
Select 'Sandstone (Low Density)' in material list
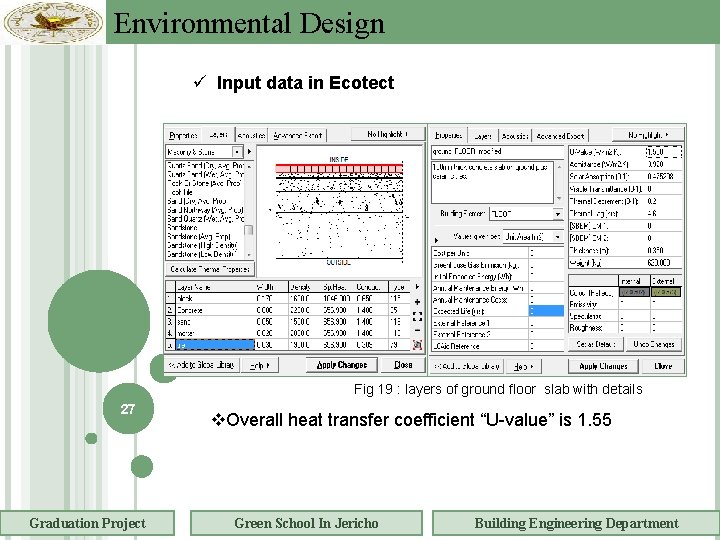click(x=202, y=254)
